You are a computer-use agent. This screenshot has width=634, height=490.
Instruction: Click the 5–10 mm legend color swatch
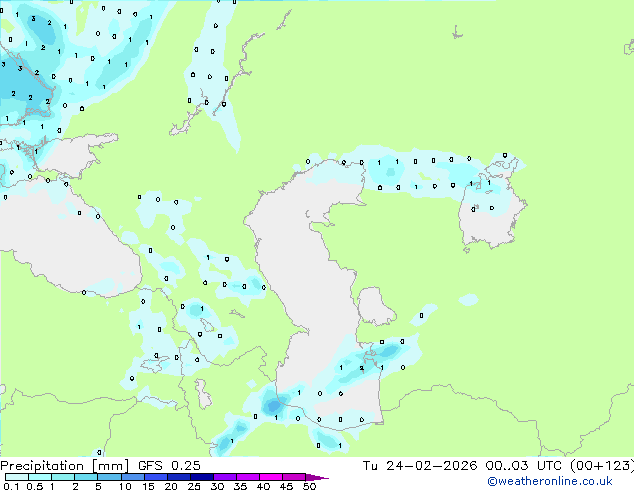(x=109, y=477)
